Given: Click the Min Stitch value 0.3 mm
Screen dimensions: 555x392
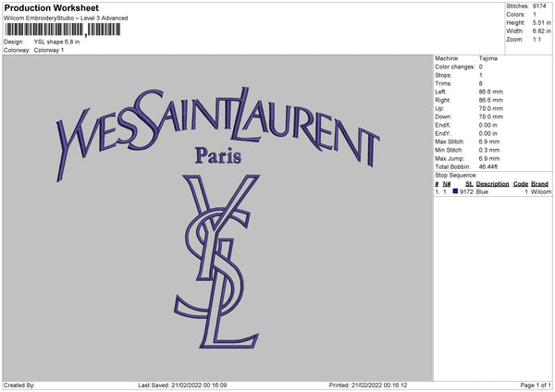Looking at the screenshot, I should point(489,150).
